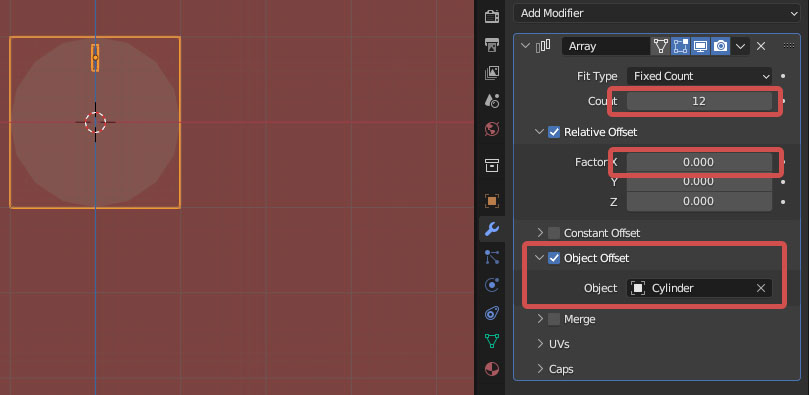Enable the Constant Offset checkbox

(x=554, y=233)
